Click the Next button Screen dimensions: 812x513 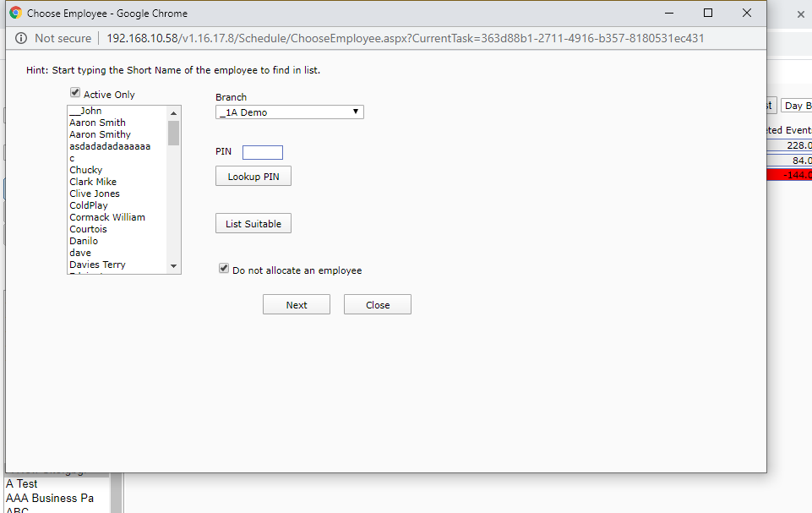click(296, 304)
